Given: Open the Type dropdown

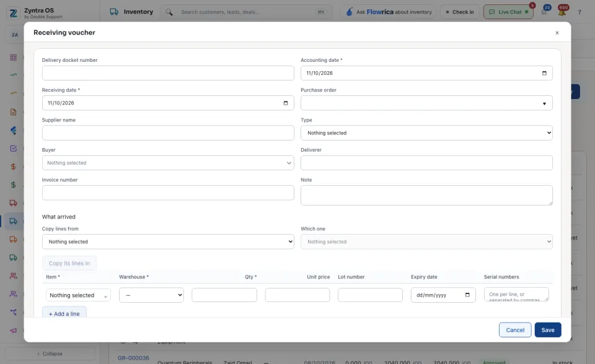Looking at the screenshot, I should (426, 133).
